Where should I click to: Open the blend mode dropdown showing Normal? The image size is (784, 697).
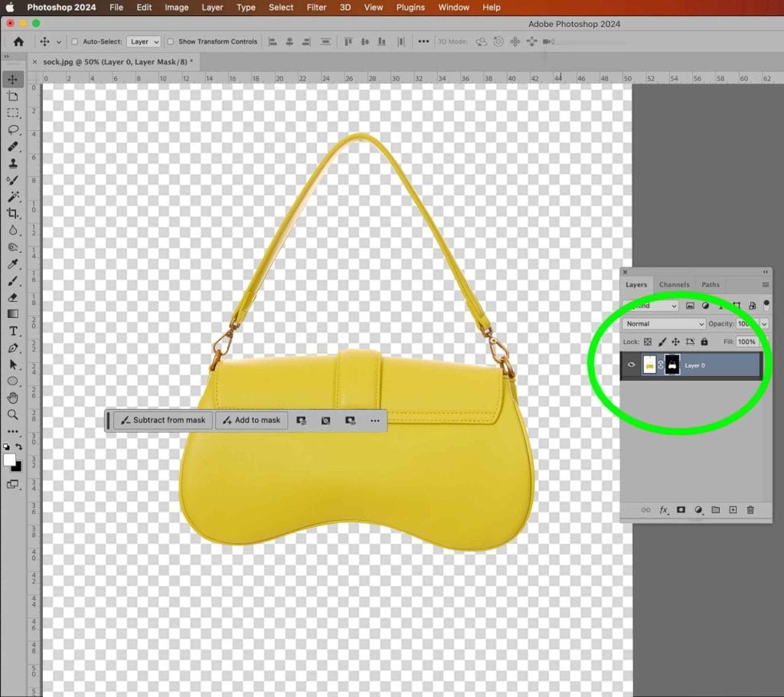tap(662, 323)
